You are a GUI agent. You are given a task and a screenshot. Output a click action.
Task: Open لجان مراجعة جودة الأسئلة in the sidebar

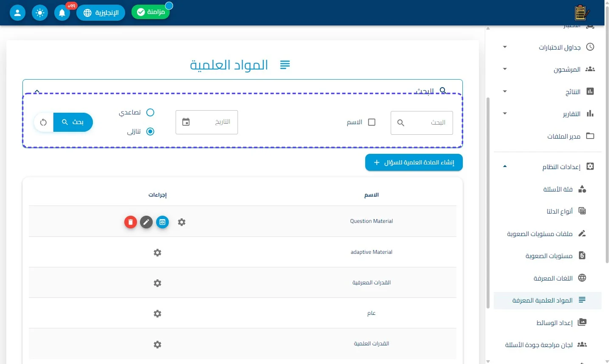coord(548,345)
